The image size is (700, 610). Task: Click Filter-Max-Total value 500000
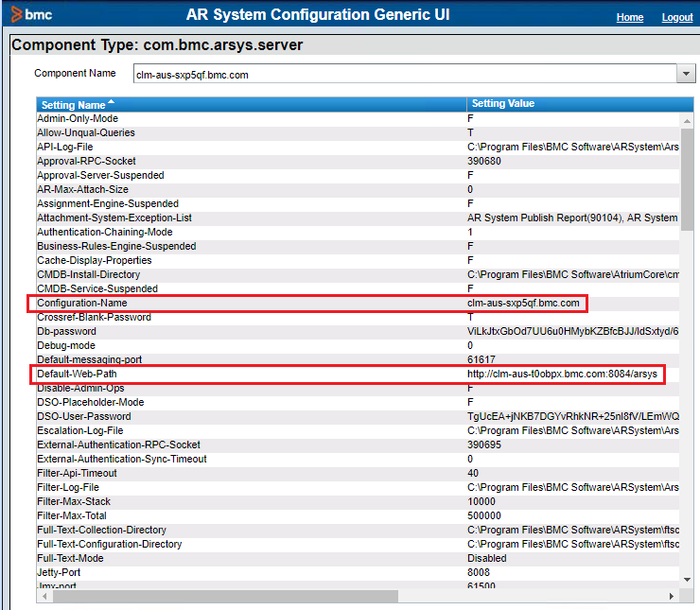[484, 515]
